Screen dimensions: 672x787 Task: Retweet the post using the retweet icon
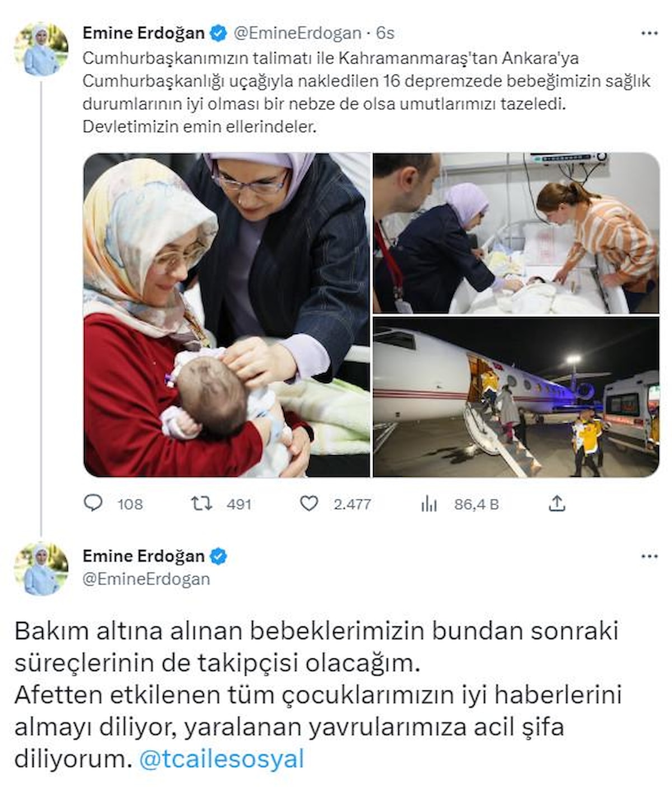(x=202, y=504)
